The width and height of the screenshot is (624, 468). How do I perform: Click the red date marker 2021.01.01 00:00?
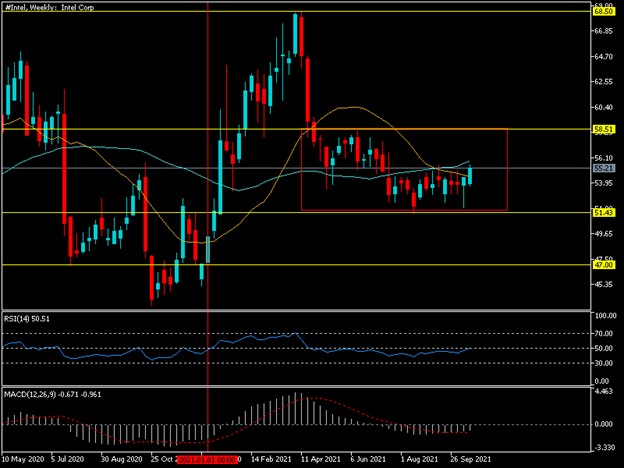208,460
